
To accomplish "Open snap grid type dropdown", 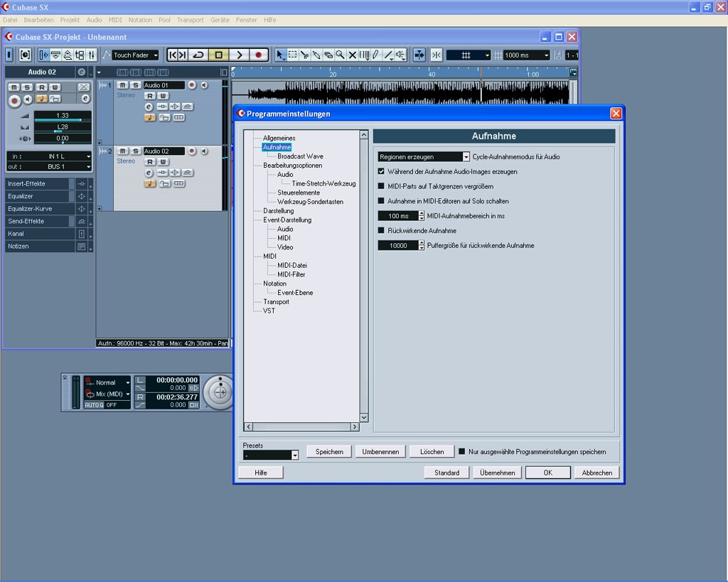I will click(x=468, y=55).
